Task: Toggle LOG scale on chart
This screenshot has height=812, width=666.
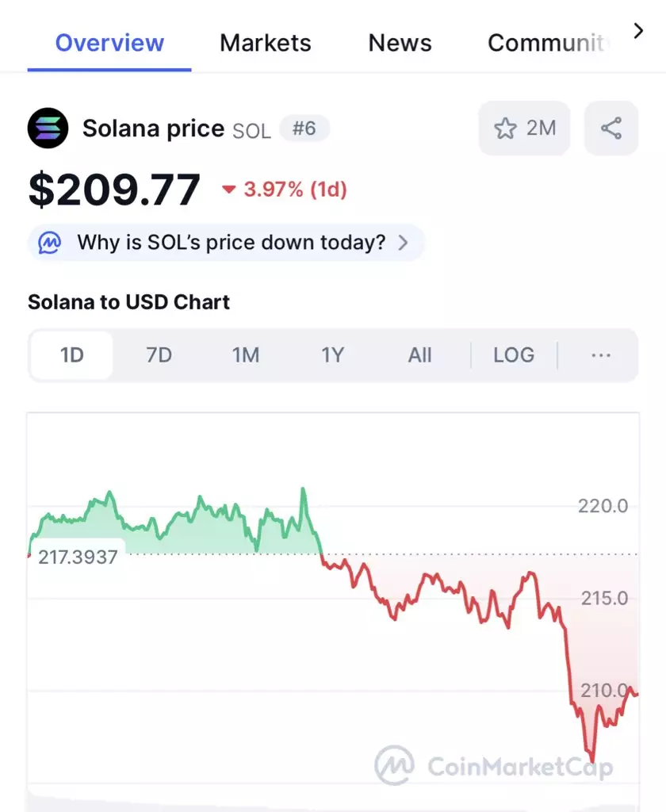Action: click(514, 355)
